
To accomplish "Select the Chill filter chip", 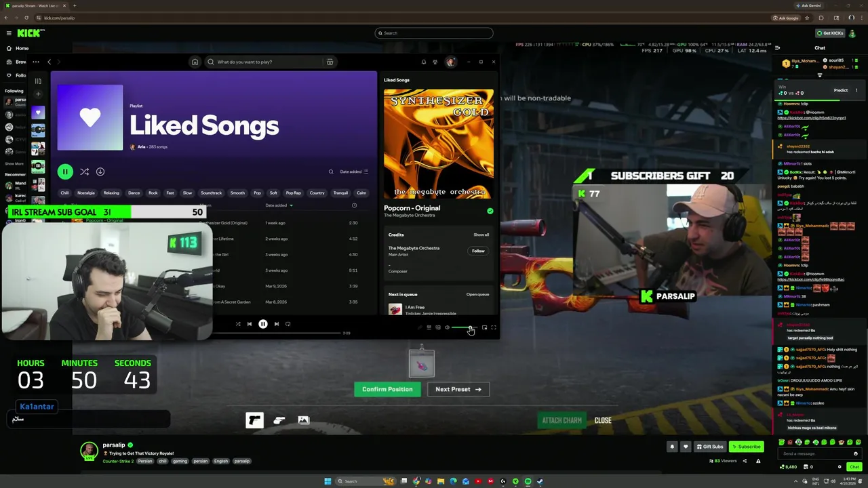I will (64, 192).
